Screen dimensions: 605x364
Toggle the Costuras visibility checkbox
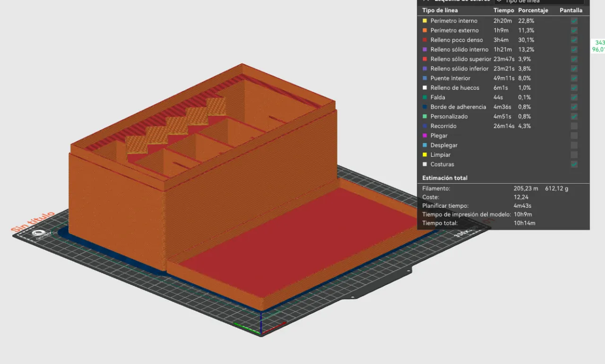[x=574, y=164]
